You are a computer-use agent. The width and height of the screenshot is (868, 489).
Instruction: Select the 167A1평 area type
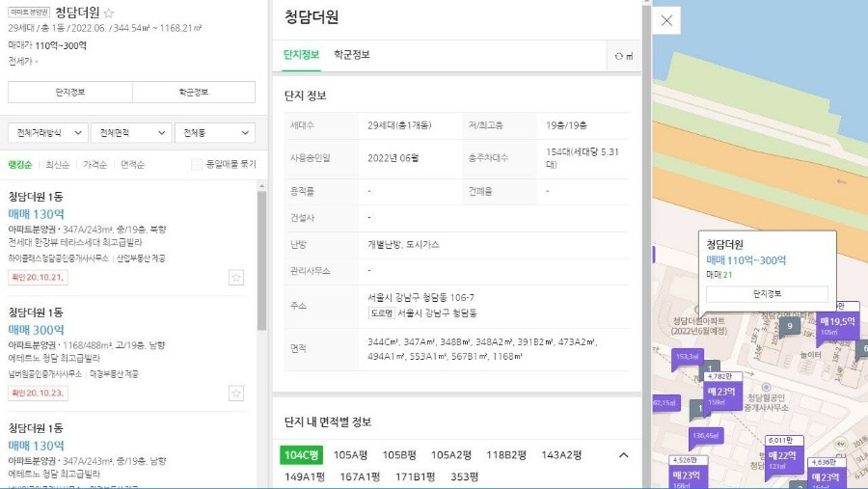coord(360,476)
